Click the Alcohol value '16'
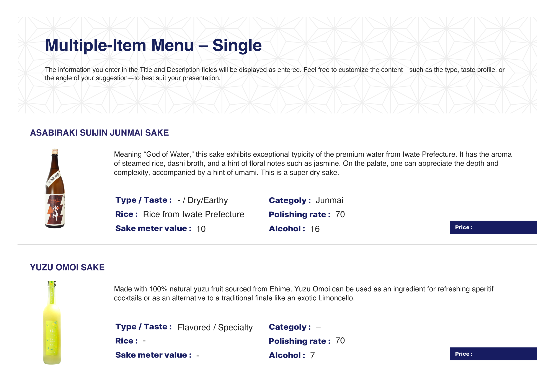This screenshot has width=555, height=392. (x=315, y=229)
